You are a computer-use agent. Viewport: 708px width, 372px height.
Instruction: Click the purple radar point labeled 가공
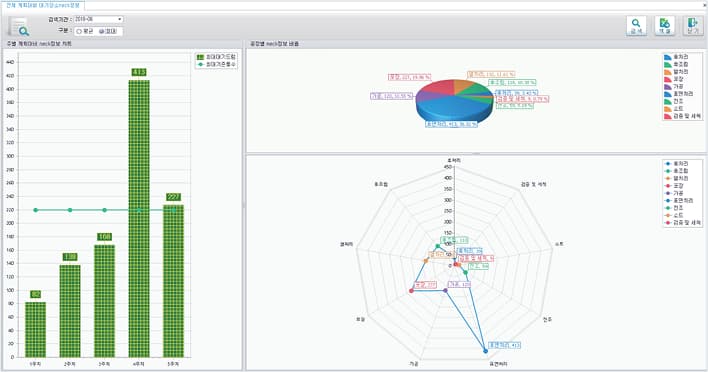pyautogui.click(x=446, y=291)
